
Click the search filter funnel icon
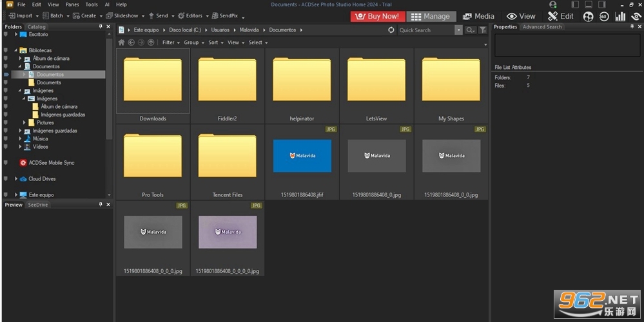click(483, 30)
